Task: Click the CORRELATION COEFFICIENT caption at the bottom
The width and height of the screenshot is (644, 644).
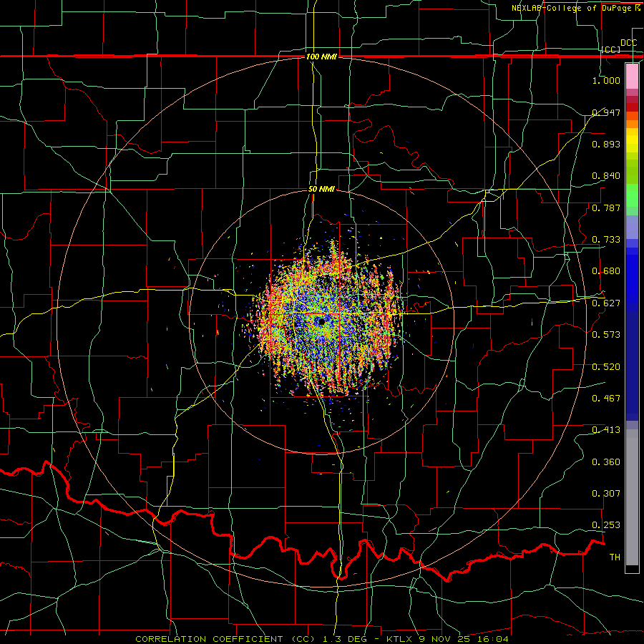Action: click(321, 639)
